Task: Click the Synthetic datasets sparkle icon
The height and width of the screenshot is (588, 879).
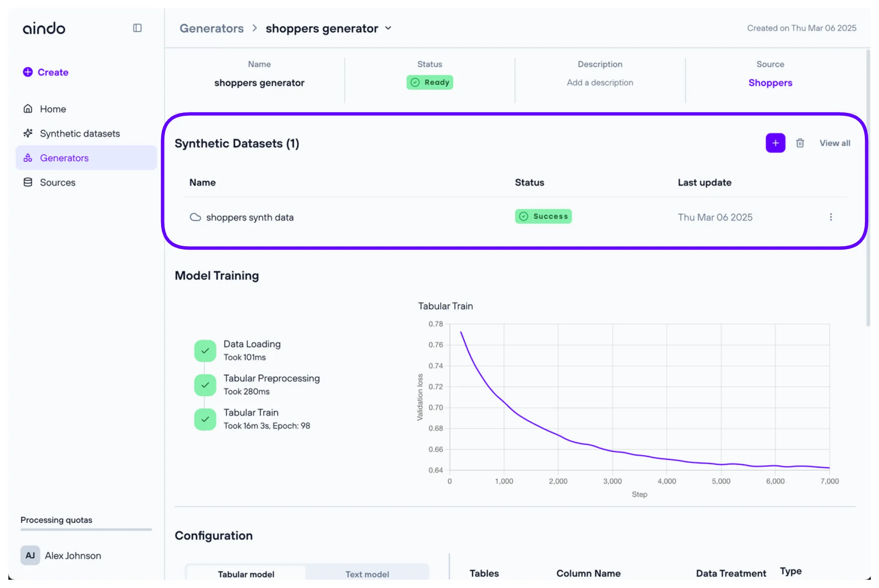Action: pyautogui.click(x=28, y=133)
